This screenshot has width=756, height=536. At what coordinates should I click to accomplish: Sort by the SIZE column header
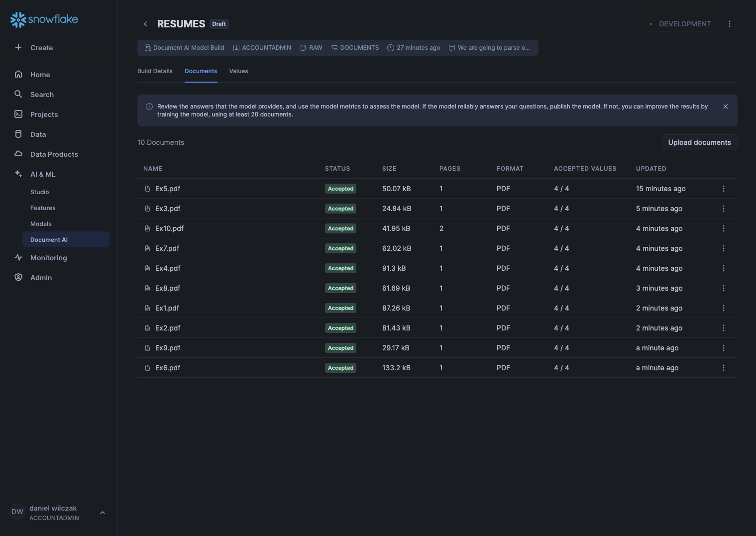point(389,169)
